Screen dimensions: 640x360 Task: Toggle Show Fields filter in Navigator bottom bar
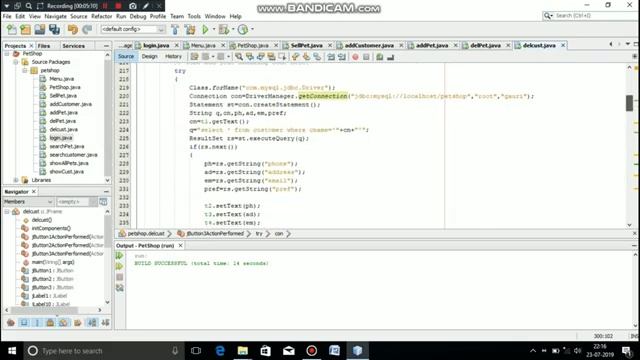point(24,323)
